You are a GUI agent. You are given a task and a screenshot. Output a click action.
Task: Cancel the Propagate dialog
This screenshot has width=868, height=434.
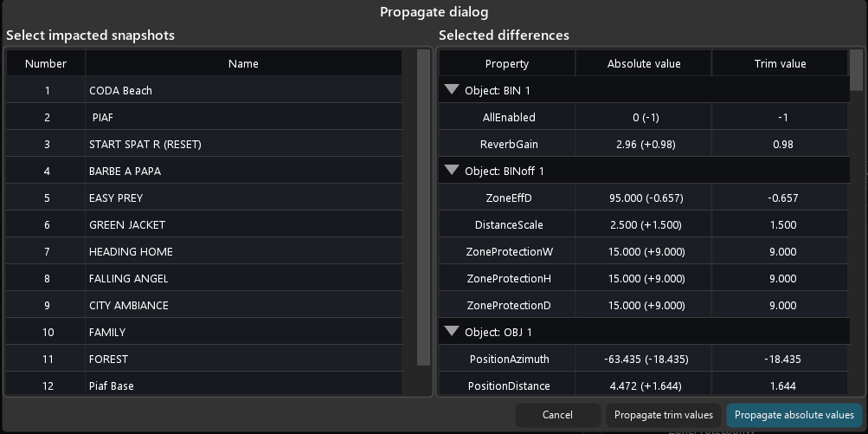(x=556, y=415)
